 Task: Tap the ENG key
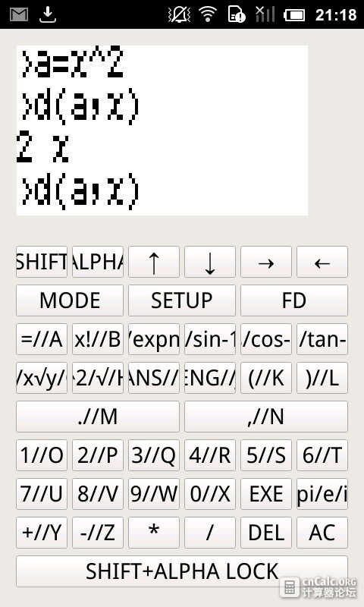tap(210, 378)
